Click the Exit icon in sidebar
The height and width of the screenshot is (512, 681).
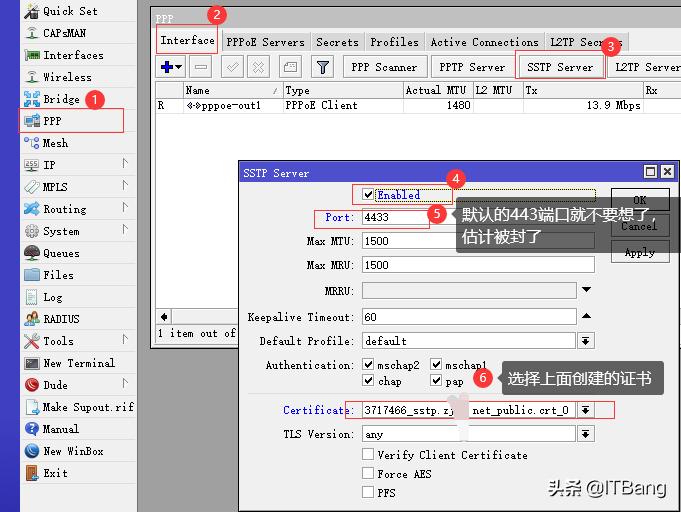pos(31,473)
